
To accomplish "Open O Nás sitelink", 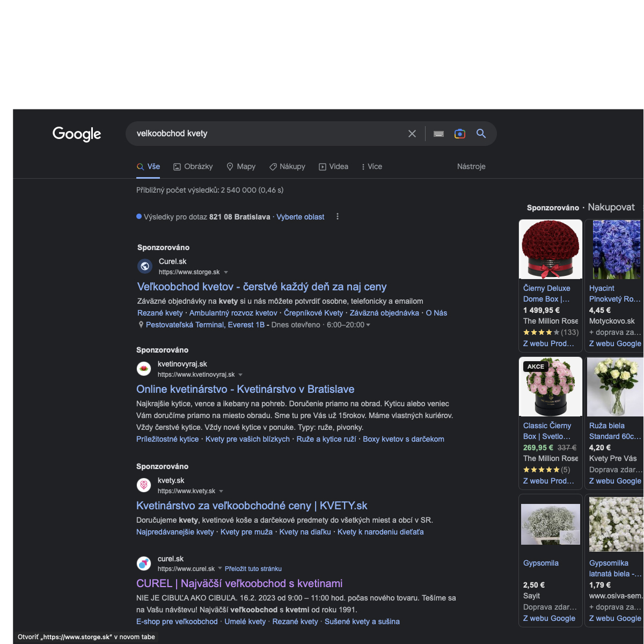I will tap(436, 313).
